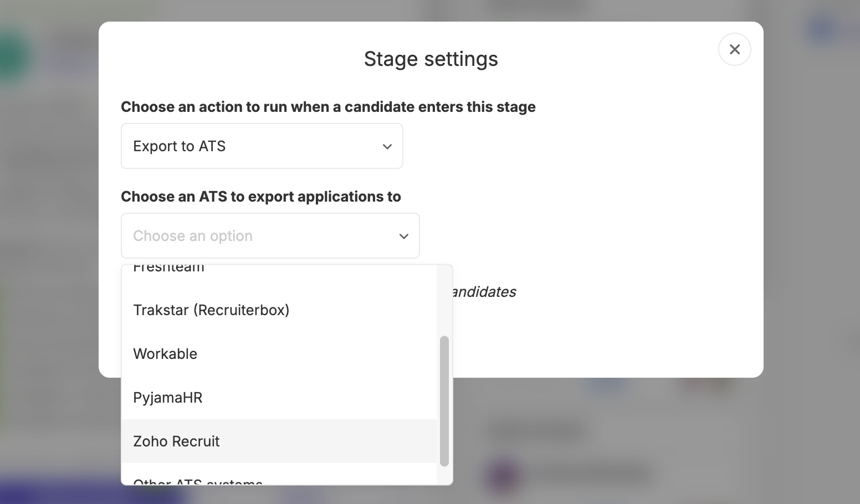Select Trakstar (Recruiterbox) from the list

[279, 310]
